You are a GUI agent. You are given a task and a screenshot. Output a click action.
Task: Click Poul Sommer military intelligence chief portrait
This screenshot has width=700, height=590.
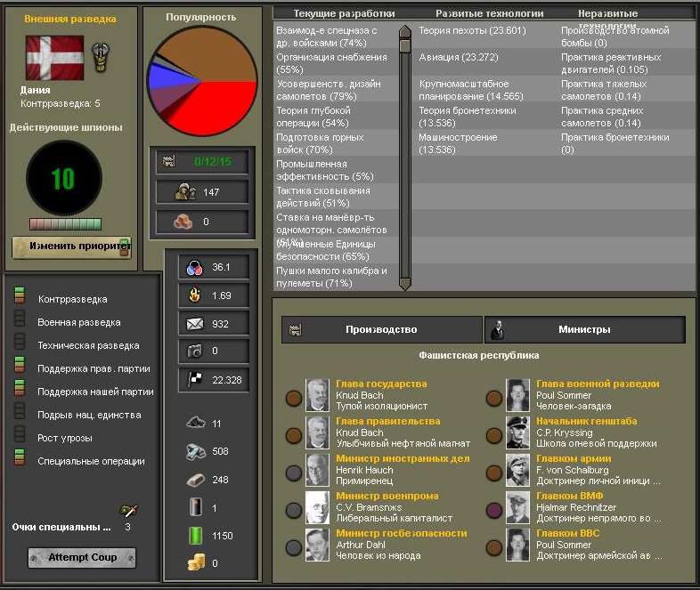click(x=517, y=395)
